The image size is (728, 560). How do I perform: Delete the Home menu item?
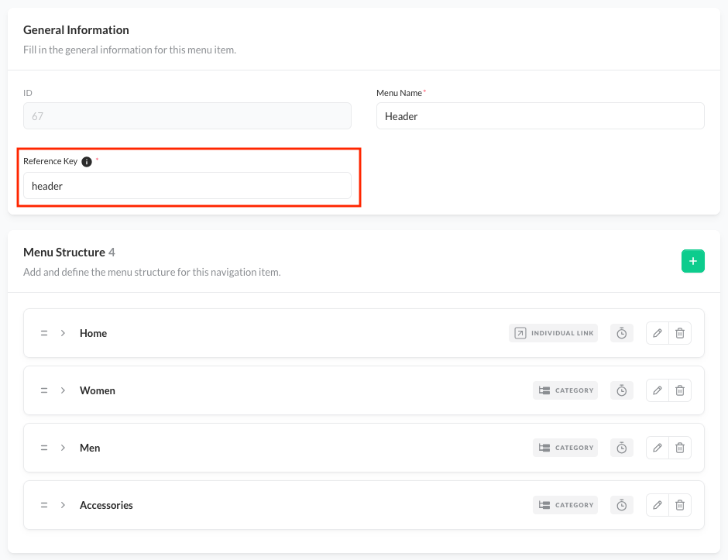pos(680,333)
